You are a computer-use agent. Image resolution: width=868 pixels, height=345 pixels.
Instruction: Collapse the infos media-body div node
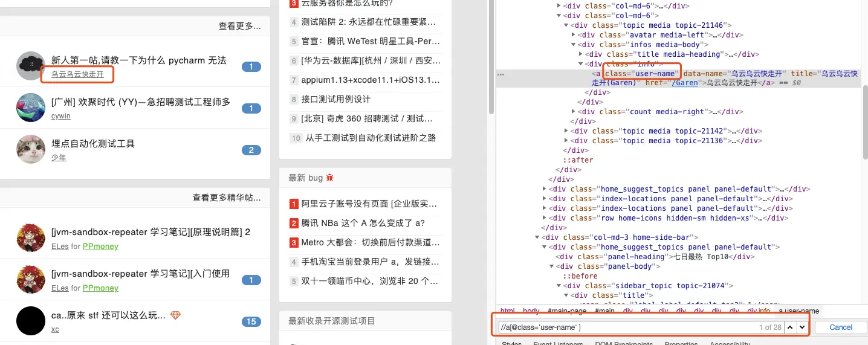click(x=574, y=44)
